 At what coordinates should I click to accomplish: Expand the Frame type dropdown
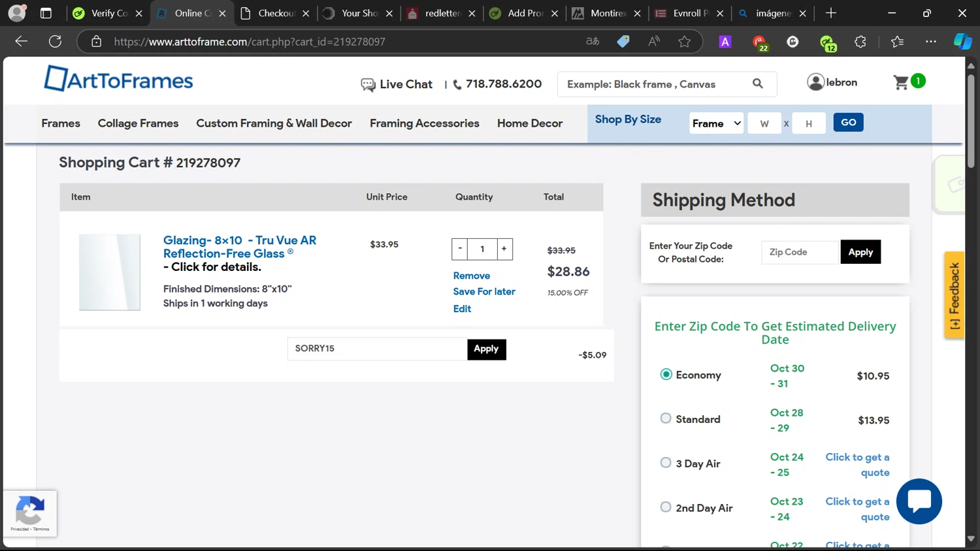click(x=717, y=123)
